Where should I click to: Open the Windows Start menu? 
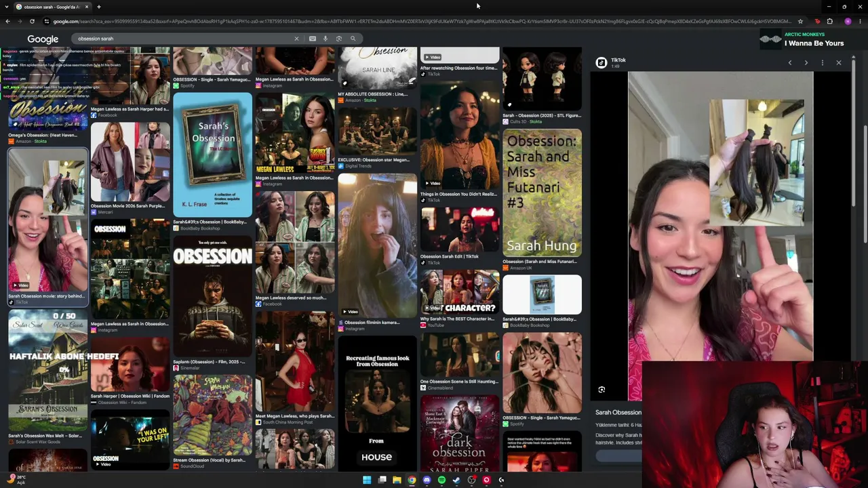point(367,480)
